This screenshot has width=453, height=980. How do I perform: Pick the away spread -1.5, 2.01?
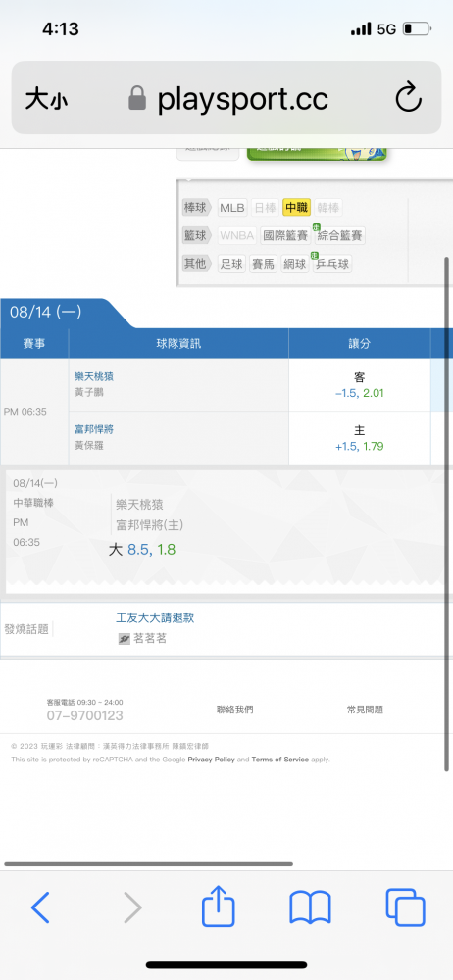point(359,393)
